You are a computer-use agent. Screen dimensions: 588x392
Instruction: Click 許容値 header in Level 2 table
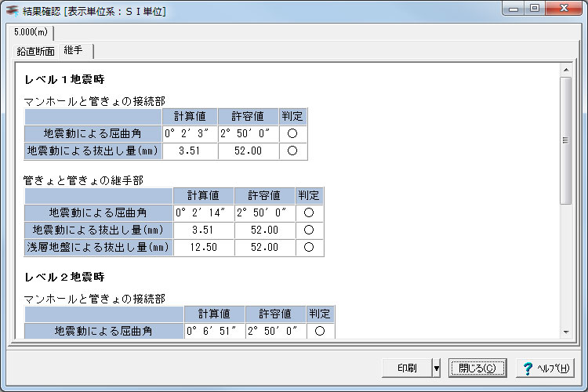[x=276, y=314]
